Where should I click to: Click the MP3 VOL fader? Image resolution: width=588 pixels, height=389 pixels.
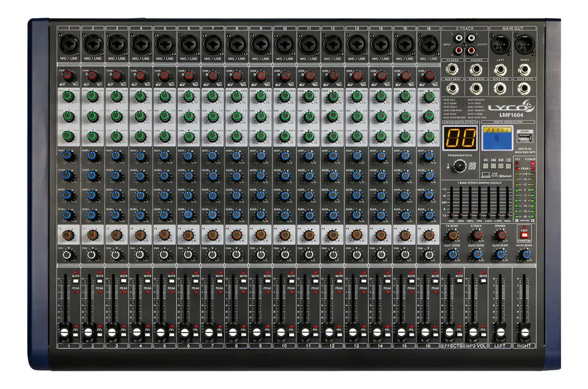click(473, 332)
